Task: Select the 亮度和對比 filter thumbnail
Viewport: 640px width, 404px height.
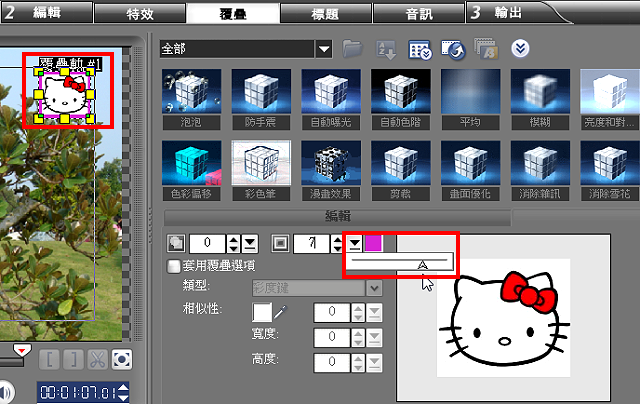Action: point(610,91)
